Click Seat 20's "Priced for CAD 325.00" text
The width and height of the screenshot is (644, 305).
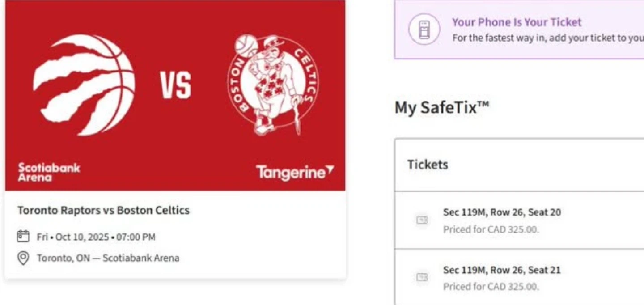tap(491, 230)
